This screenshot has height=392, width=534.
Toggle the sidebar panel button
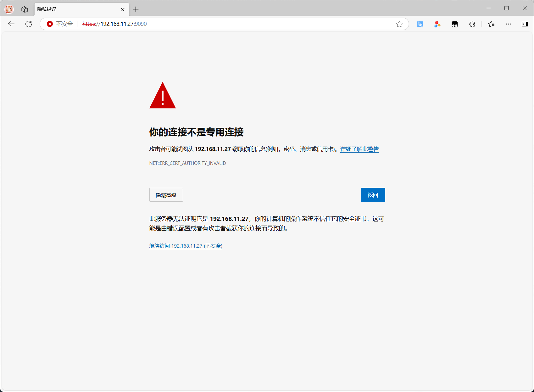525,24
